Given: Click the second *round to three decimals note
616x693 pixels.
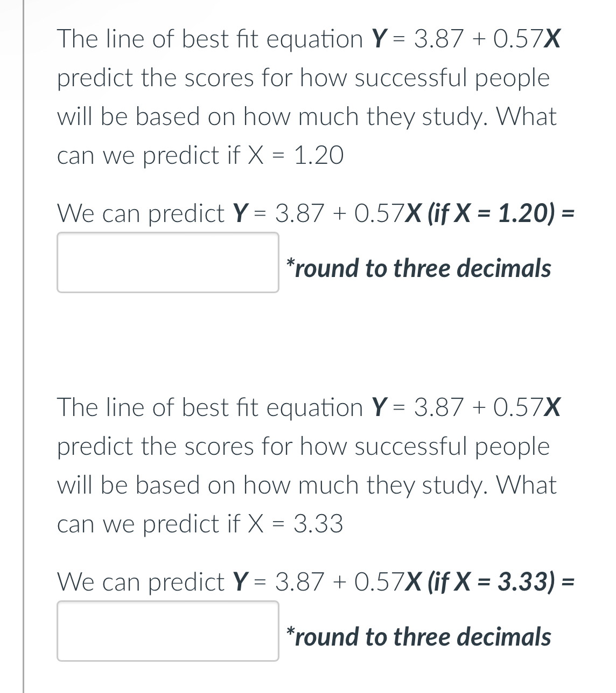Looking at the screenshot, I should pos(419,636).
